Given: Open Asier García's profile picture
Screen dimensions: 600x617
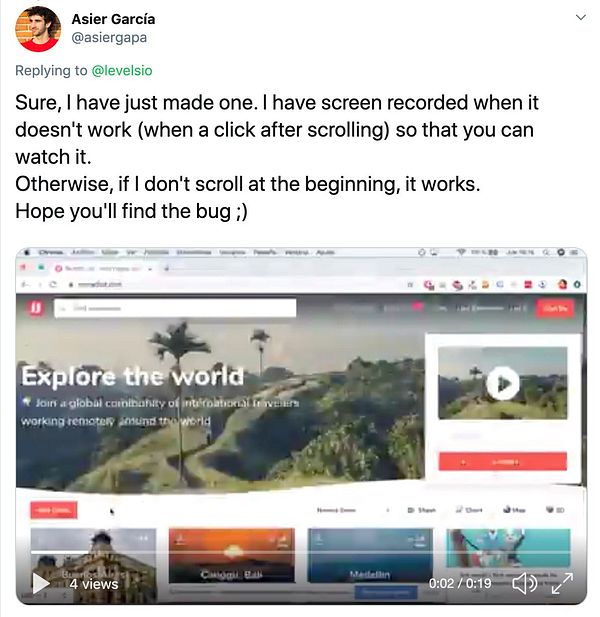Looking at the screenshot, I should (x=38, y=29).
